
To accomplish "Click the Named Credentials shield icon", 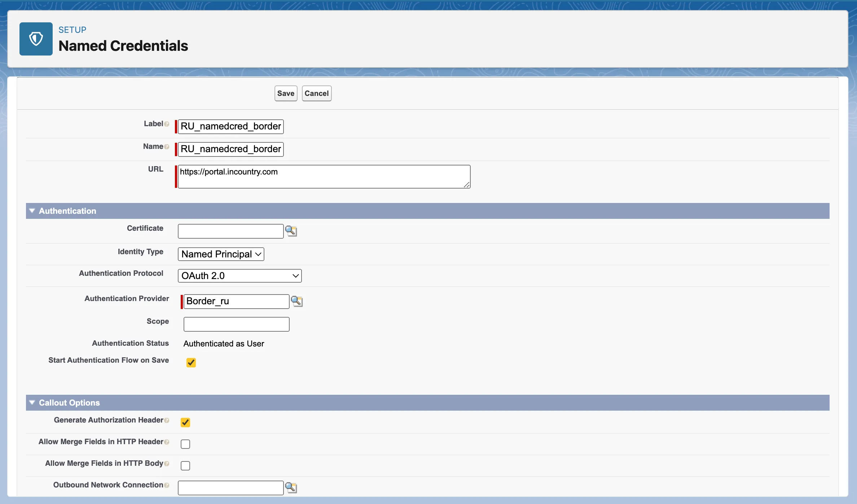I will click(36, 39).
